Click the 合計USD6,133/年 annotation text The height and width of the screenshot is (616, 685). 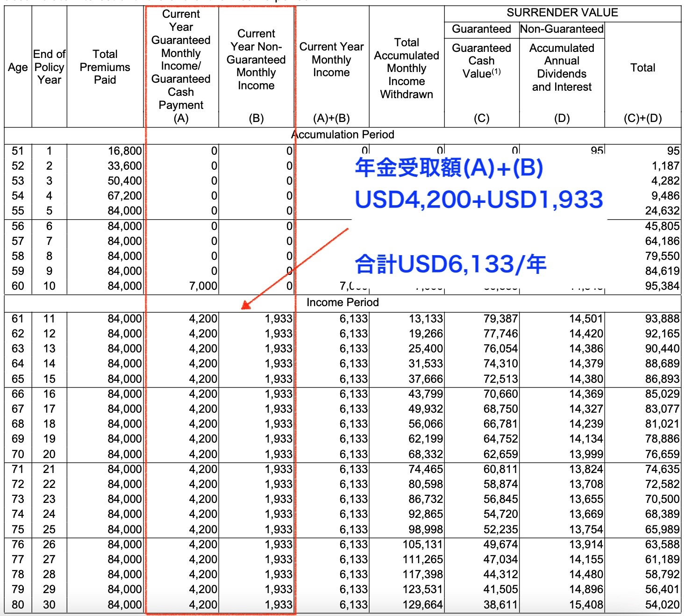[x=450, y=264]
